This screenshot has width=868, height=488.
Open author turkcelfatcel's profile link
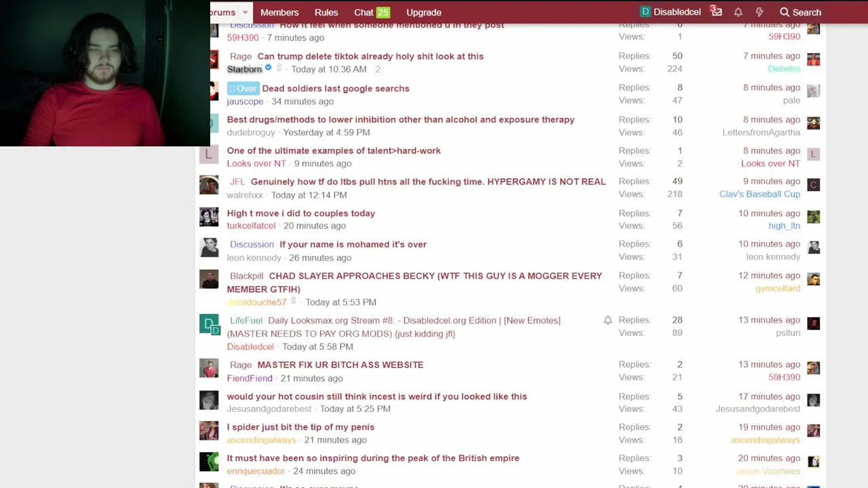251,226
